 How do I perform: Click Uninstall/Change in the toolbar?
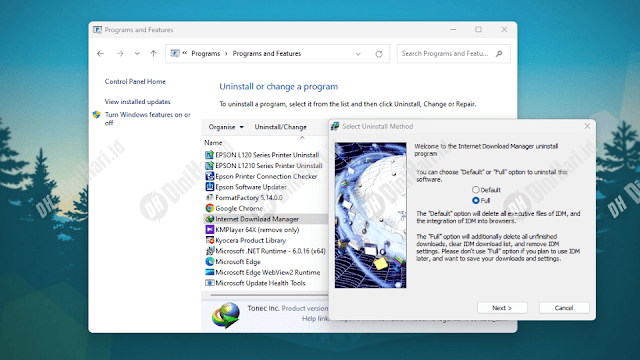[x=280, y=127]
